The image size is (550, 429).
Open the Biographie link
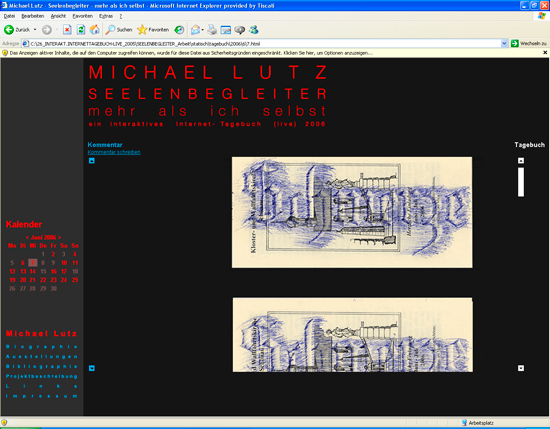pyautogui.click(x=41, y=347)
